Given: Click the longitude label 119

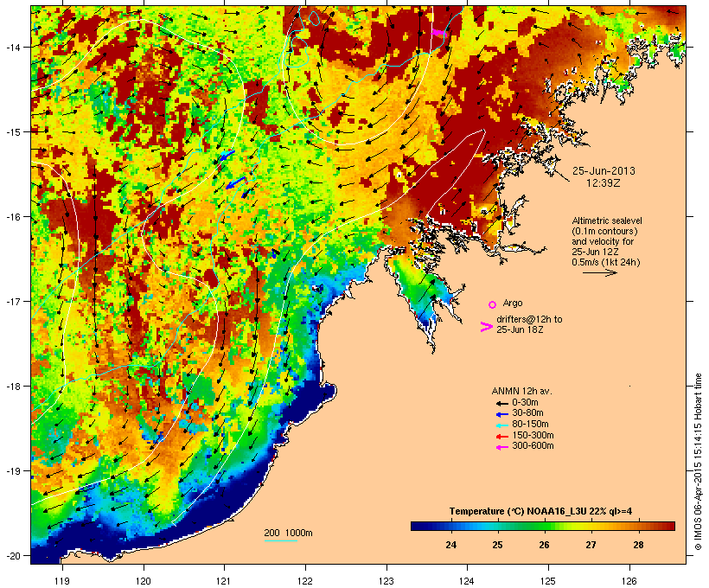Looking at the screenshot, I should pos(62,581).
